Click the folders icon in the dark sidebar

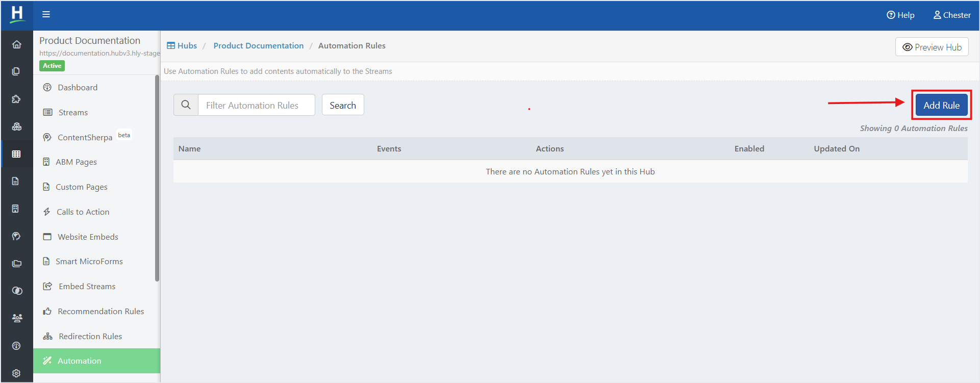click(17, 264)
